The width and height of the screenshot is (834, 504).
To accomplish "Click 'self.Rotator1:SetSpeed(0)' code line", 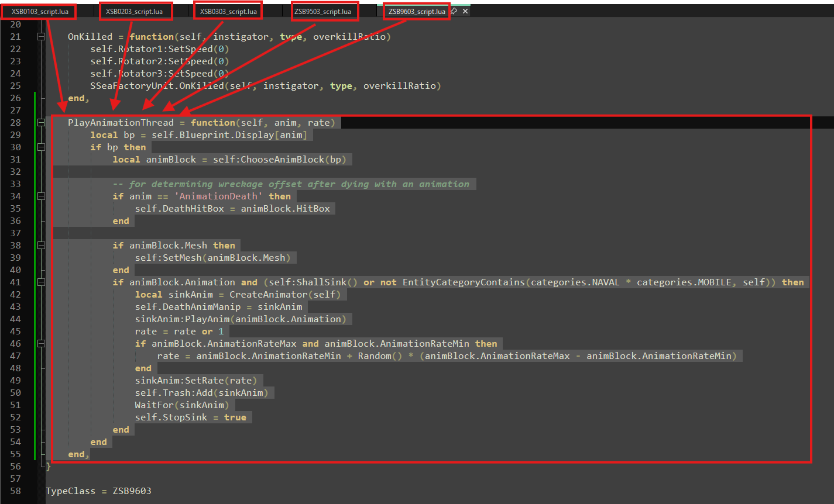I will tap(160, 49).
